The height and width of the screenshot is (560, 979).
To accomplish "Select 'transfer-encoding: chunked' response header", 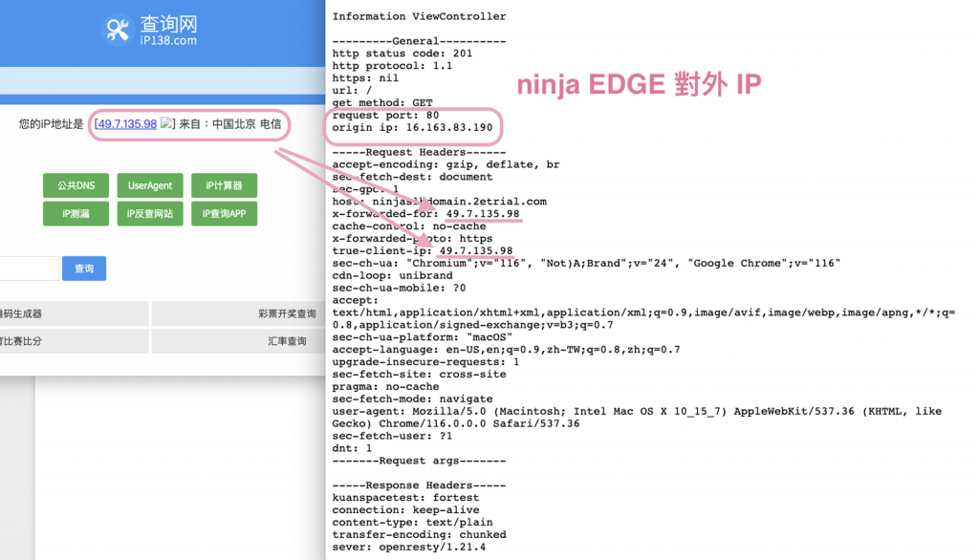I will (x=419, y=535).
